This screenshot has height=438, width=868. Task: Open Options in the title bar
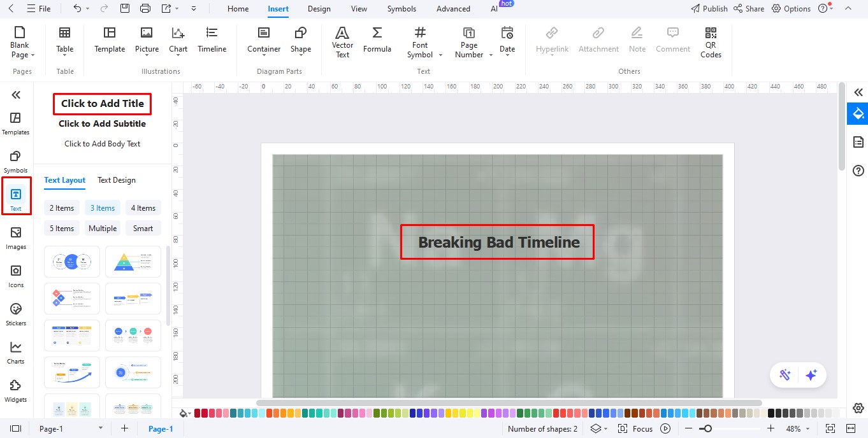791,8
